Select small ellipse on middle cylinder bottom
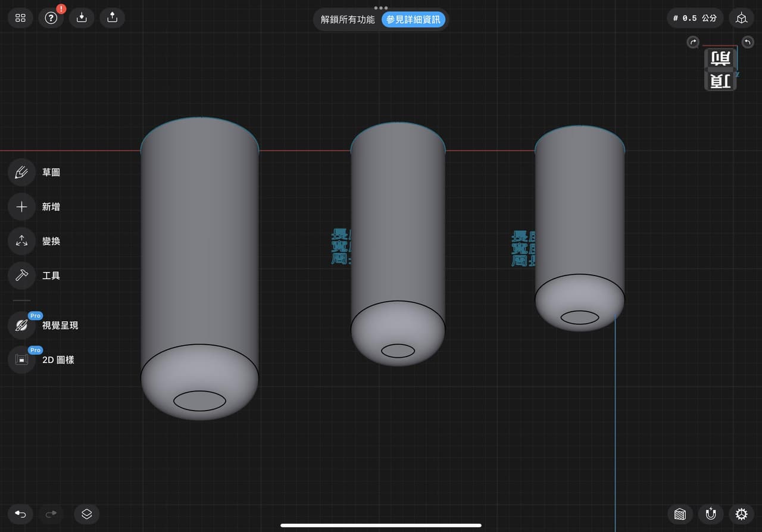 [x=398, y=351]
